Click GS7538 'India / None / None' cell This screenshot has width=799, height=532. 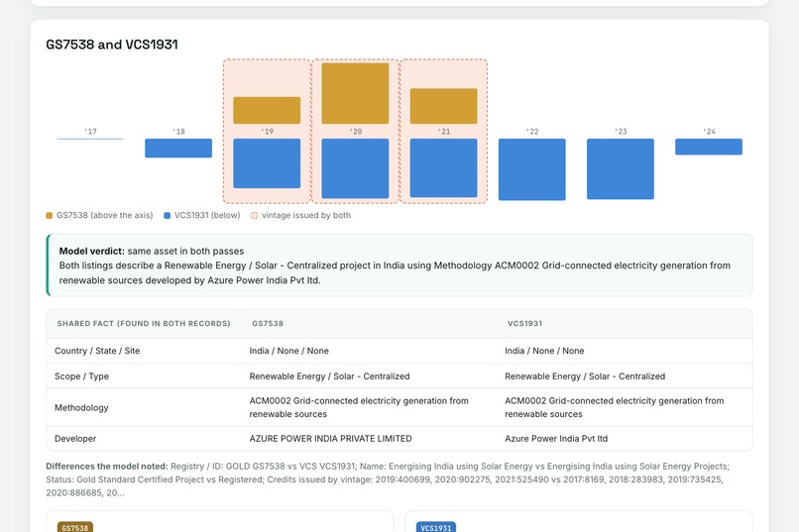[288, 351]
